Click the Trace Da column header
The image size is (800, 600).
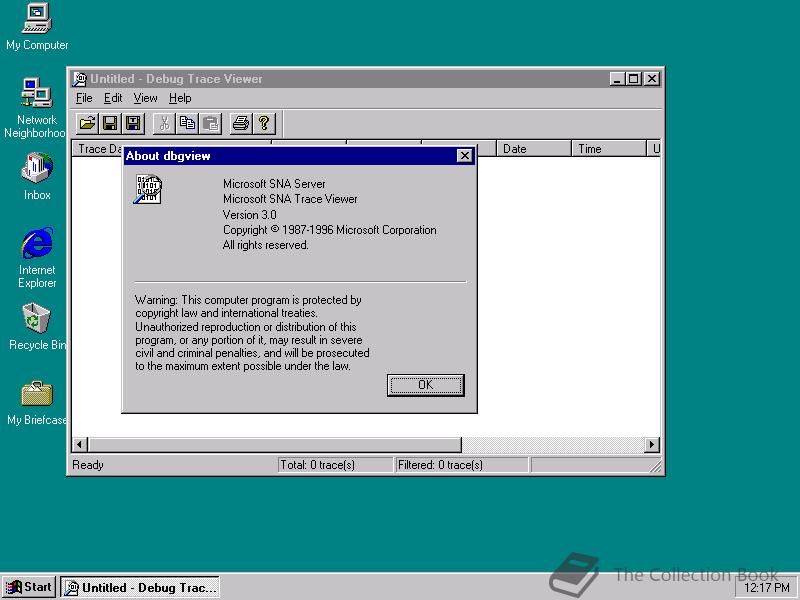click(98, 149)
